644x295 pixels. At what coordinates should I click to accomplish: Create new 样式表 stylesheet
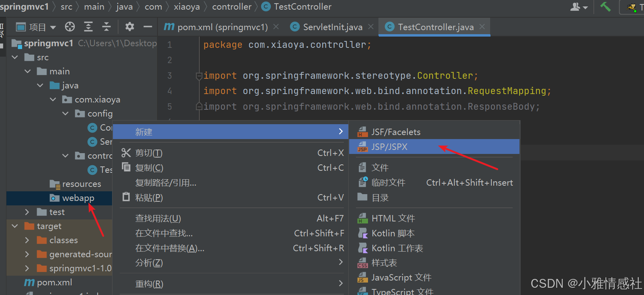[x=434, y=263]
